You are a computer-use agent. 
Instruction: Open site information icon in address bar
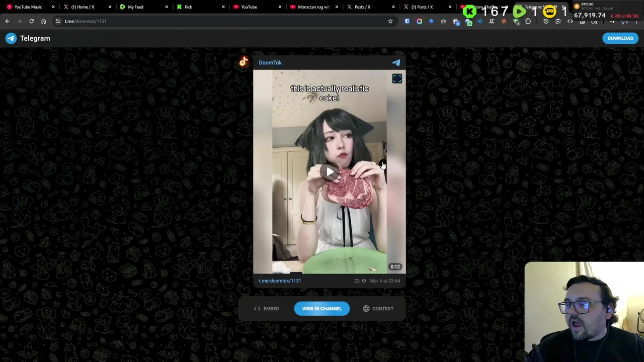[x=58, y=21]
